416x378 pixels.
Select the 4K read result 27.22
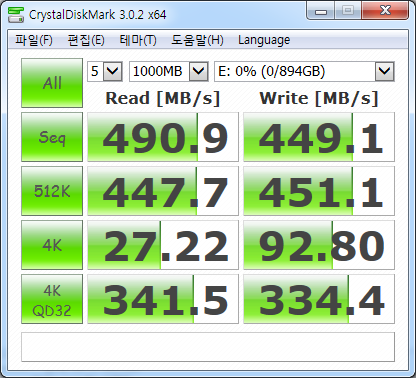click(163, 245)
